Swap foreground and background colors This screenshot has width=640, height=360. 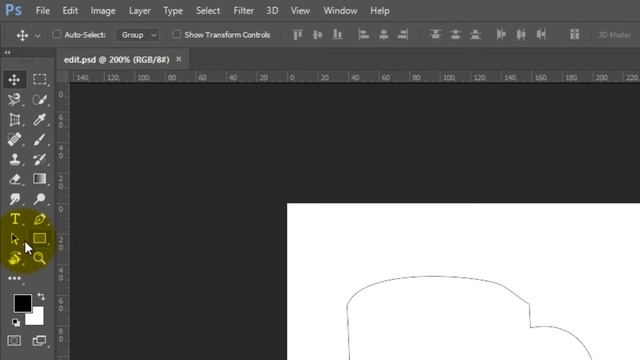pos(41,297)
